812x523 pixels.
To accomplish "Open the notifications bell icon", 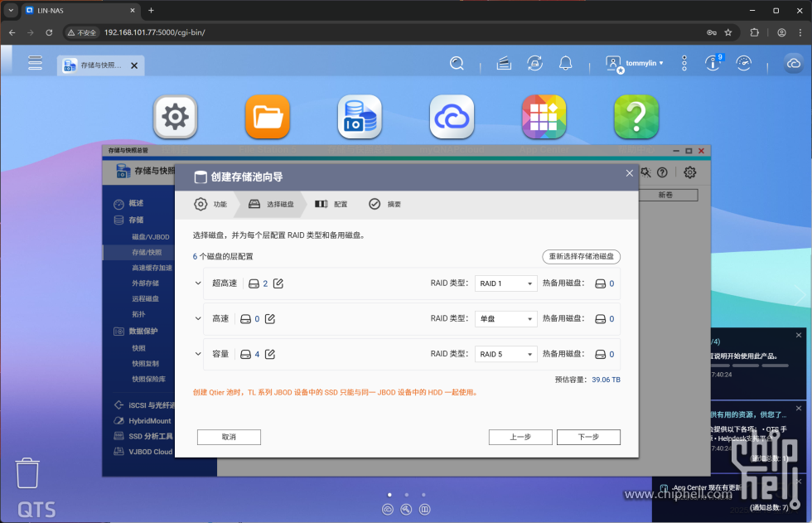I will point(565,63).
